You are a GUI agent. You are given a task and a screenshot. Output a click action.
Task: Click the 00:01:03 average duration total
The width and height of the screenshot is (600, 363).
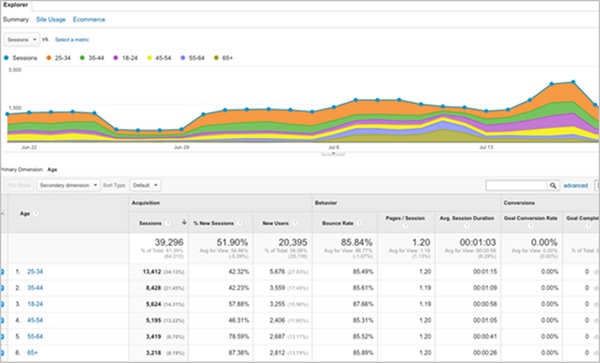[478, 242]
